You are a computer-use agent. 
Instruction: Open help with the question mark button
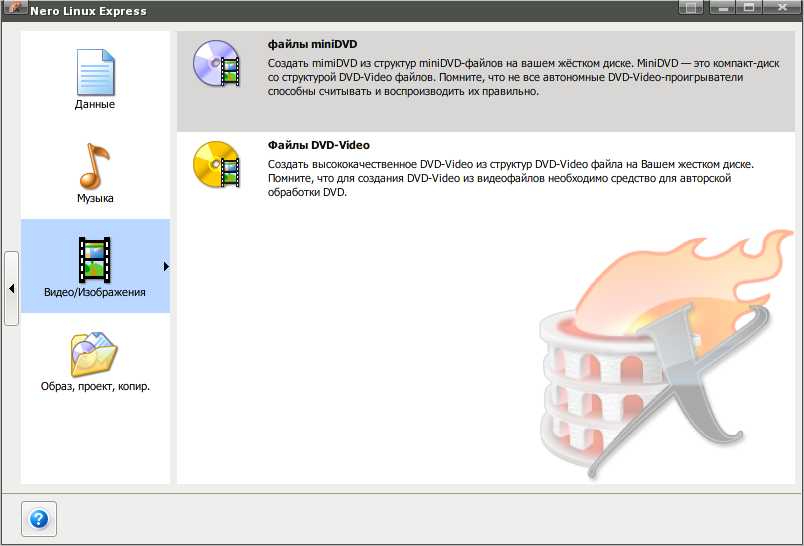pyautogui.click(x=39, y=519)
